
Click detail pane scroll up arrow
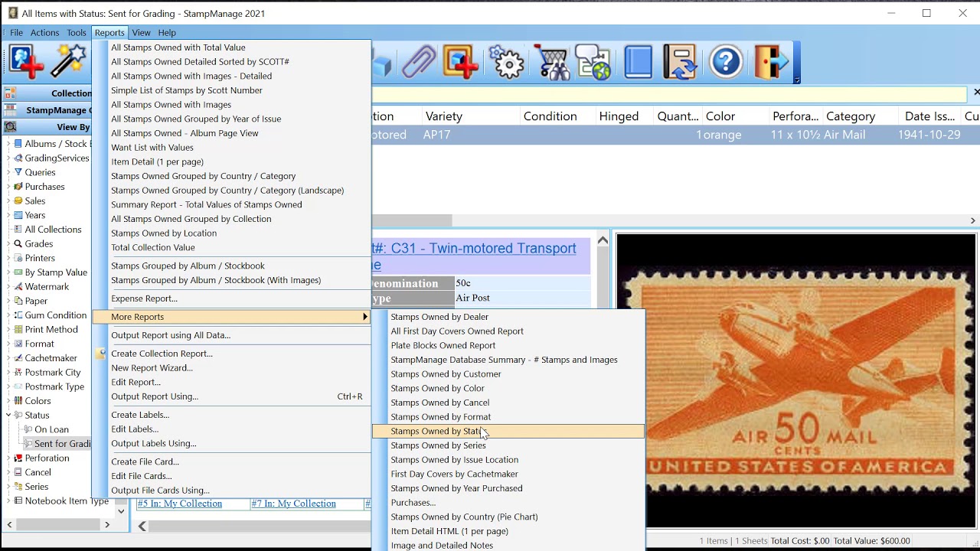(603, 241)
